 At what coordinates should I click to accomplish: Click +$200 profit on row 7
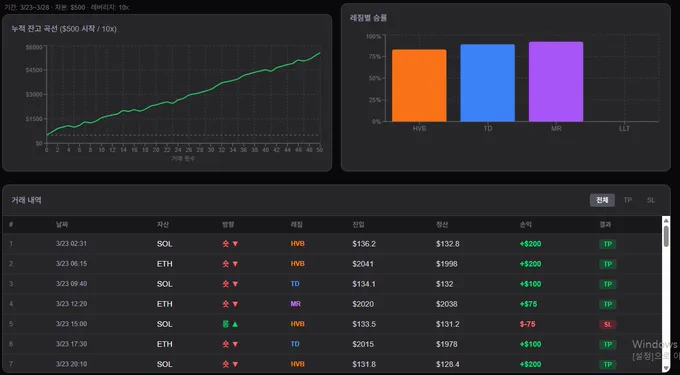pos(530,365)
